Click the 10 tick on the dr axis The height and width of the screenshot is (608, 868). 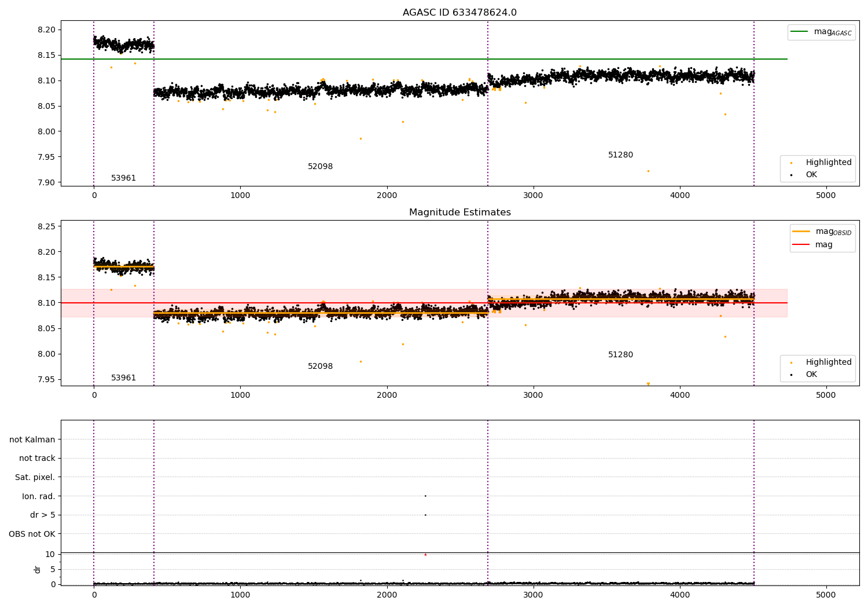pyautogui.click(x=50, y=554)
